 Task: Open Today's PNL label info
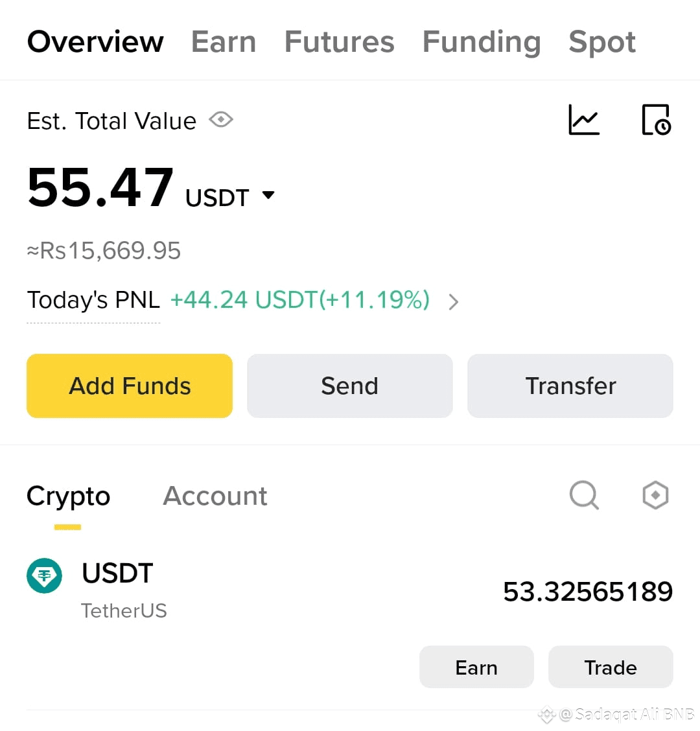coord(93,301)
